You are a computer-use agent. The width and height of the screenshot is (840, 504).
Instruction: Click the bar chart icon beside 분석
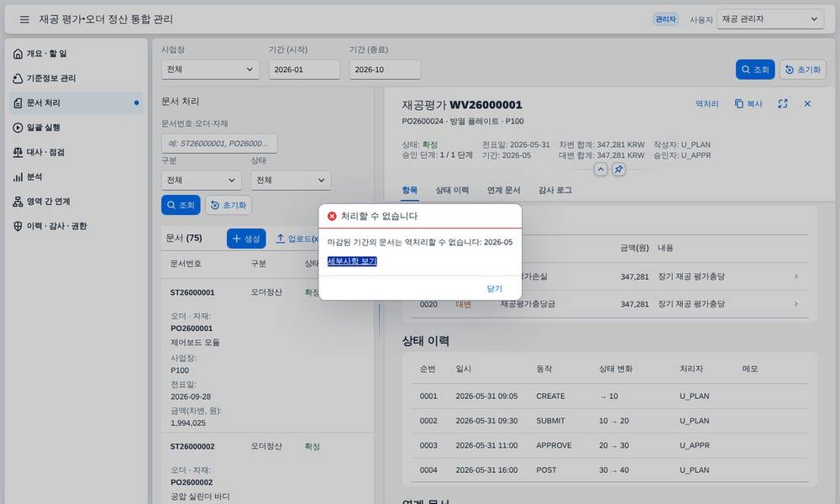[x=18, y=176]
